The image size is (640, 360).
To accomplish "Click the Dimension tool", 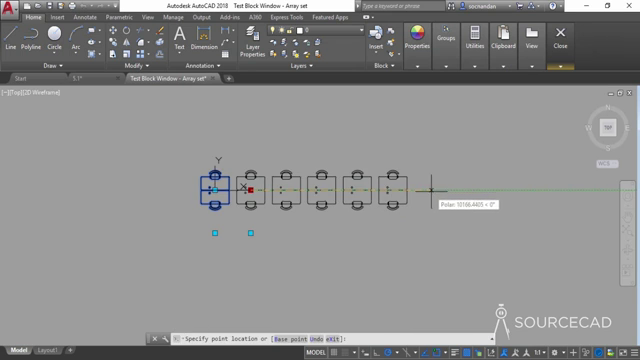I will pyautogui.click(x=204, y=38).
